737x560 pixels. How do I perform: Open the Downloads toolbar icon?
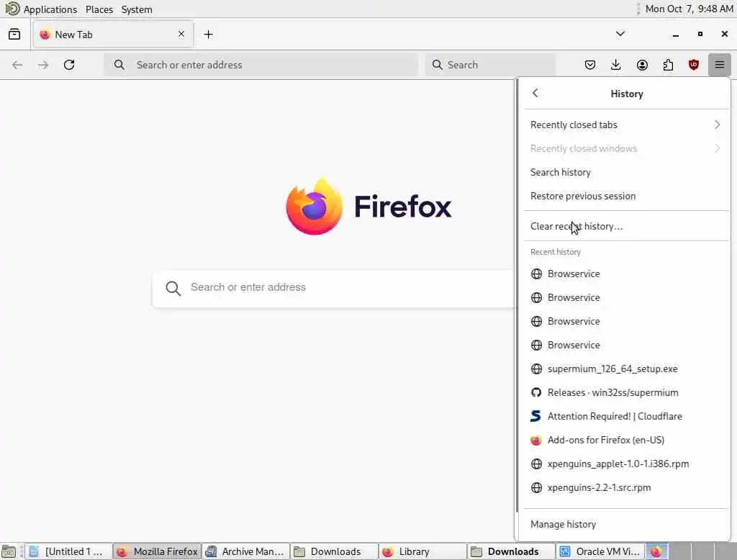[616, 65]
